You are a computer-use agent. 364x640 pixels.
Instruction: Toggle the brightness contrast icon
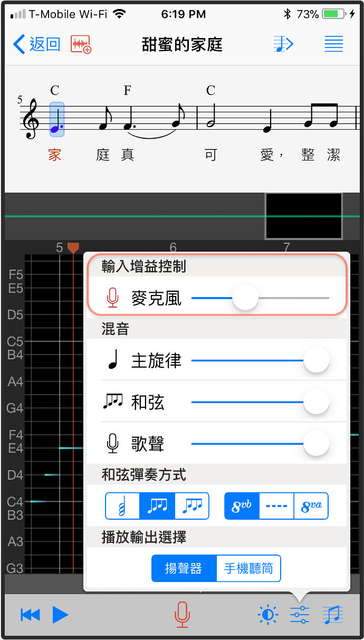click(x=267, y=615)
